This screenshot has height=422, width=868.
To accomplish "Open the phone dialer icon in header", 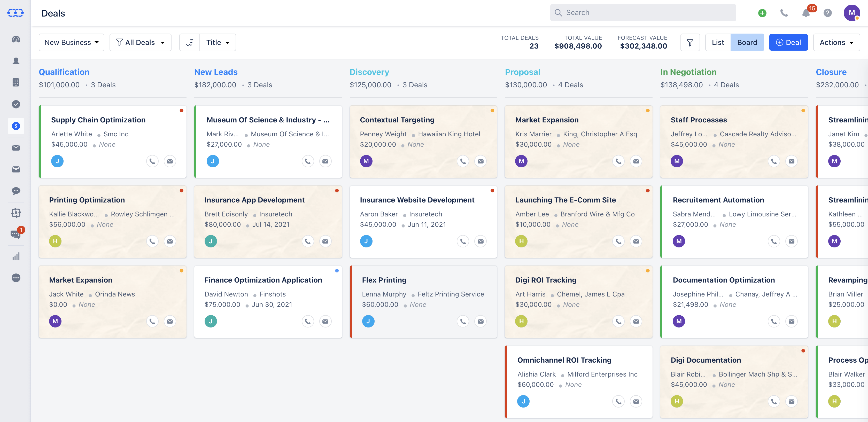I will [x=784, y=13].
